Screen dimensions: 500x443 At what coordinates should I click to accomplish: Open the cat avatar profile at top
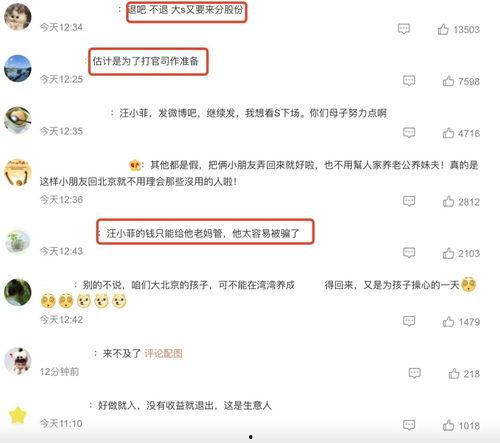click(x=17, y=17)
